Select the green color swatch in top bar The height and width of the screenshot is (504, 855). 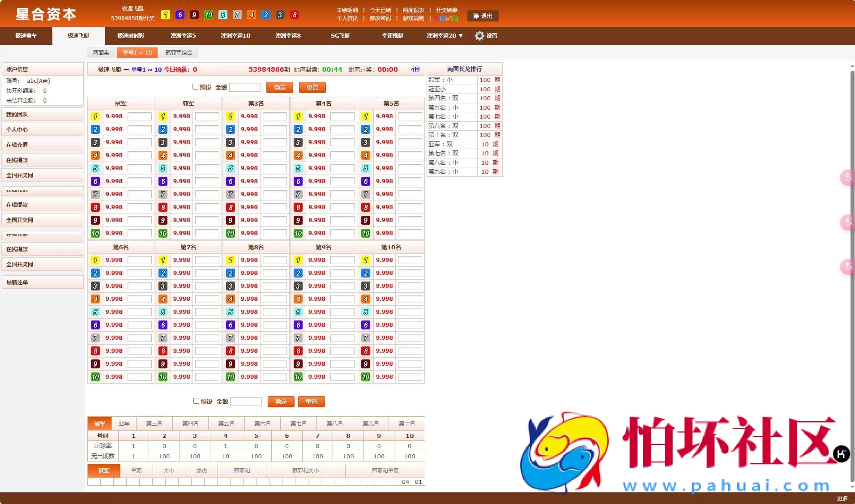455,19
